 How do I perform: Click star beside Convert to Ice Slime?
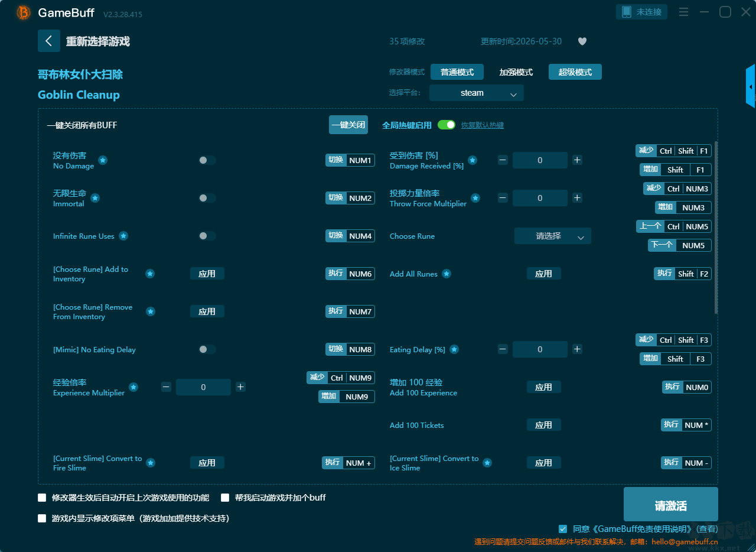click(x=487, y=463)
